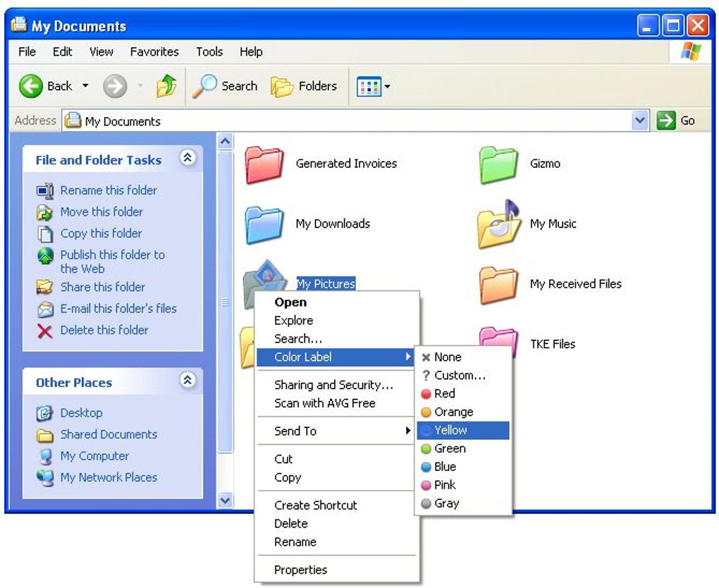Pick the Red color label
This screenshot has width=719, height=588.
tap(463, 393)
